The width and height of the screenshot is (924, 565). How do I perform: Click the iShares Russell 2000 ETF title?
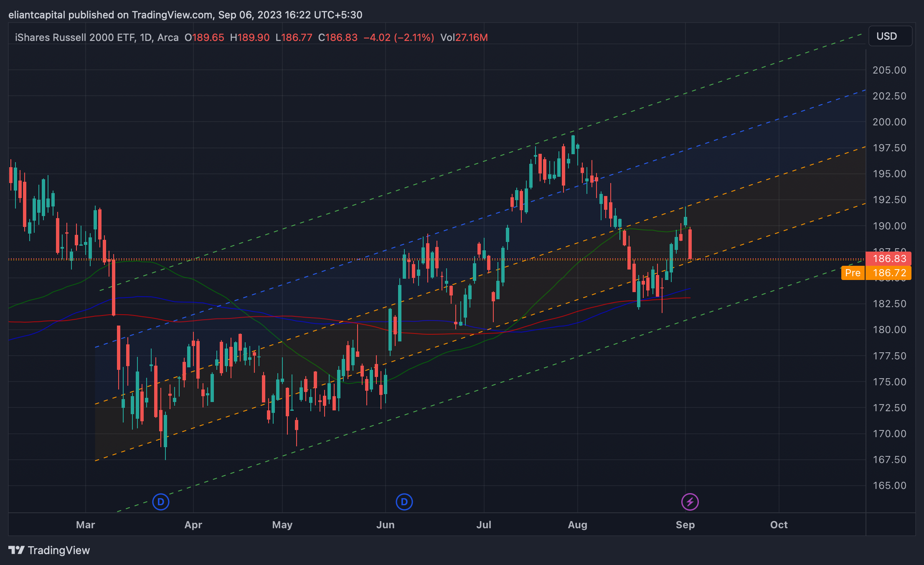(x=75, y=38)
